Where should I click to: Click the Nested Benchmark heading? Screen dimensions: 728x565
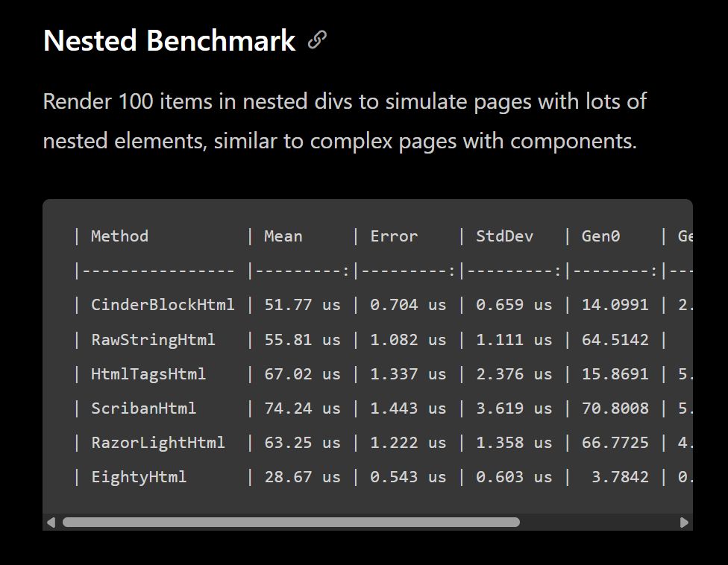pyautogui.click(x=169, y=40)
